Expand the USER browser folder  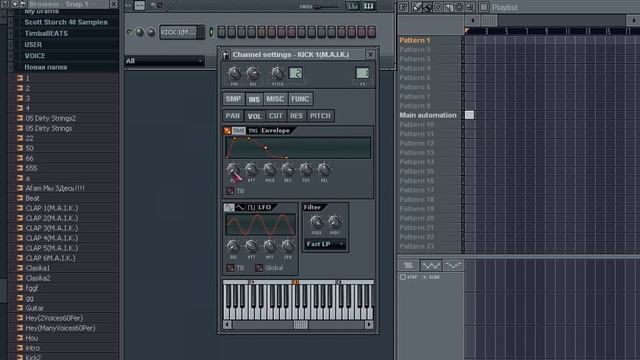(x=33, y=44)
